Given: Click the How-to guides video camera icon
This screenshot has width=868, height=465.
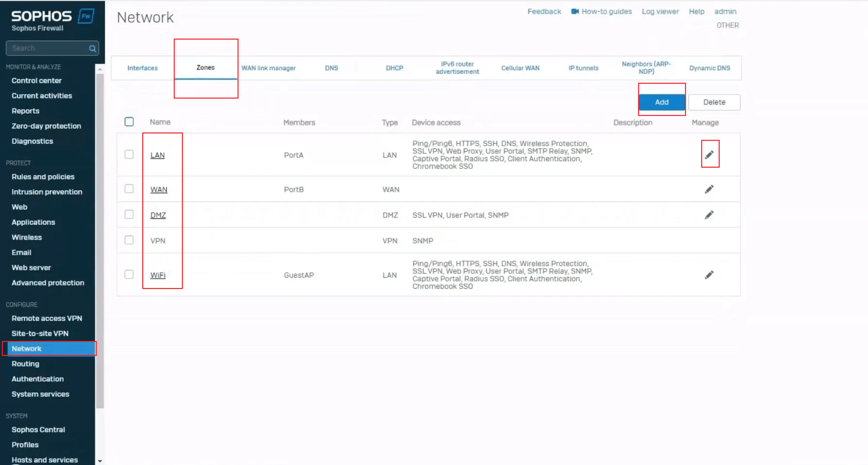Looking at the screenshot, I should click(x=575, y=11).
